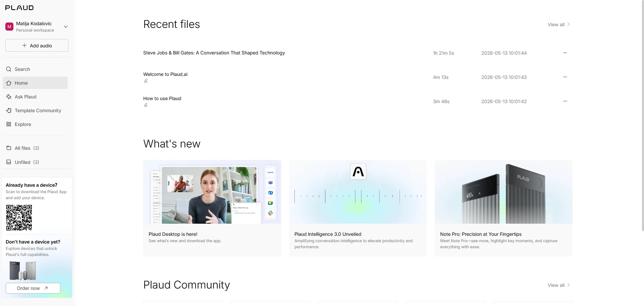This screenshot has width=644, height=306.
Task: Click the note icon under Welcome to Plaud.ai
Action: 146,81
